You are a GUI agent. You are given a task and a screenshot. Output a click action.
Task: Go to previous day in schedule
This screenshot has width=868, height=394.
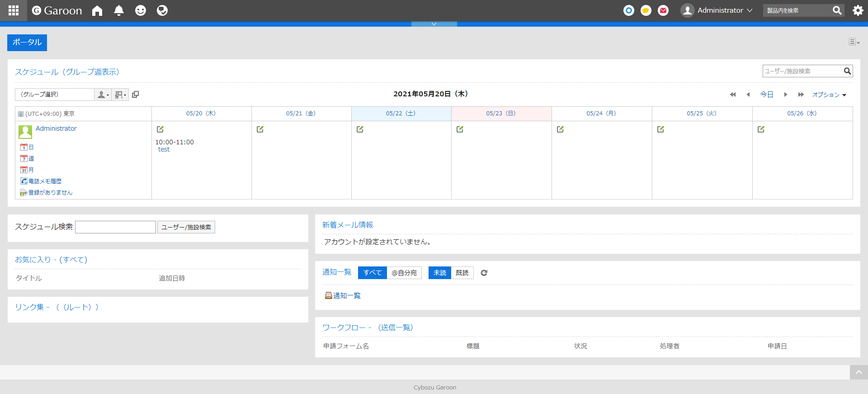(x=748, y=95)
